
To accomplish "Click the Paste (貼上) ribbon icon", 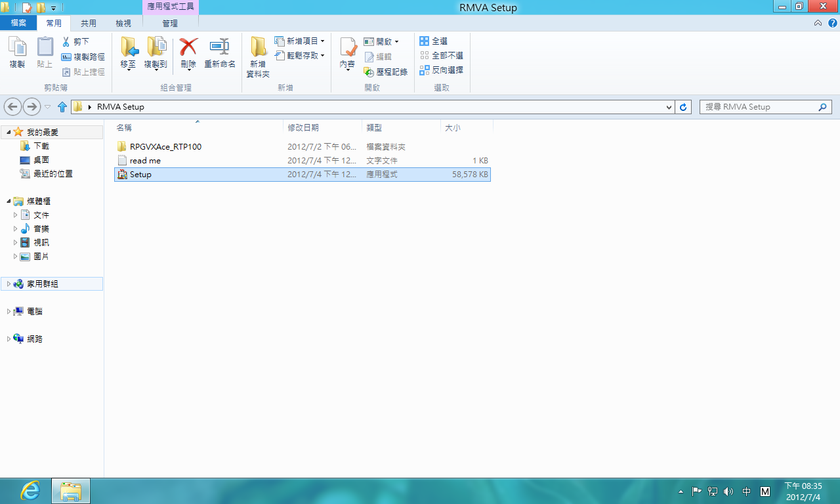I will click(45, 52).
